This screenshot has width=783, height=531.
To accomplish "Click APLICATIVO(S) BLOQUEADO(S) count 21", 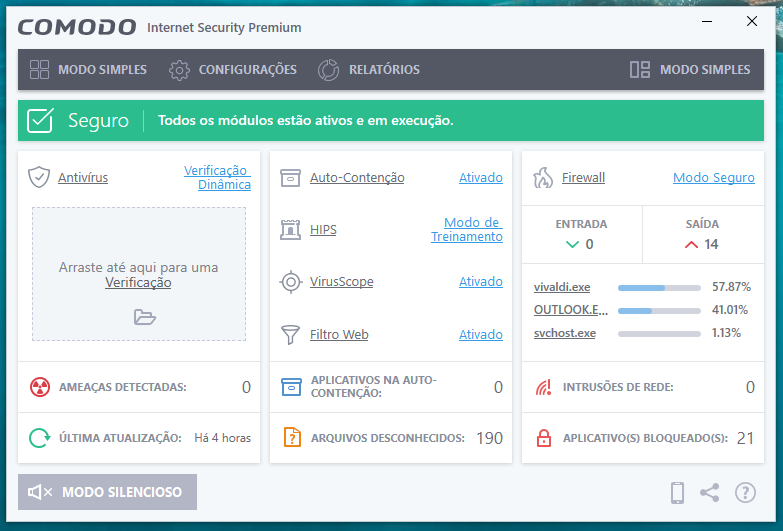I will point(746,438).
